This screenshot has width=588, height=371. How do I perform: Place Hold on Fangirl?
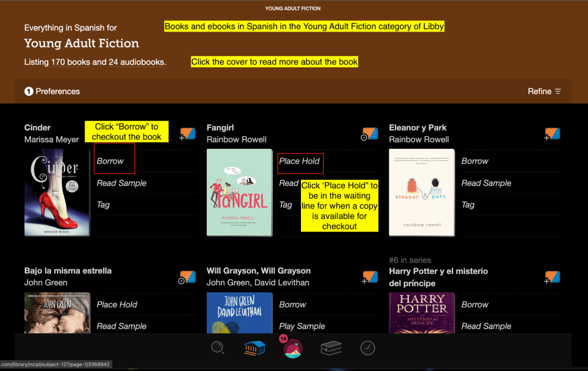click(299, 161)
